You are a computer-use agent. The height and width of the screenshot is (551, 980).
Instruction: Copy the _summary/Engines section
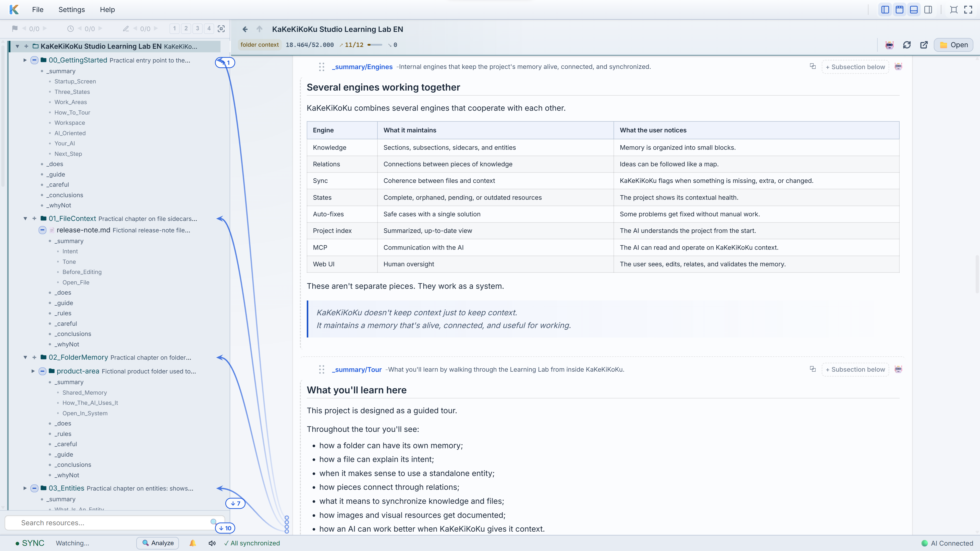click(x=813, y=66)
